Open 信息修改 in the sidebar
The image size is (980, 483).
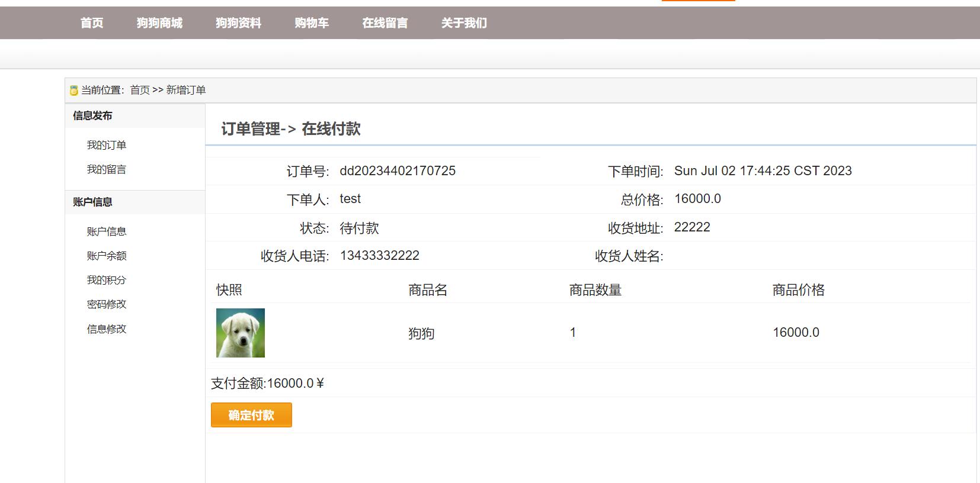click(107, 329)
